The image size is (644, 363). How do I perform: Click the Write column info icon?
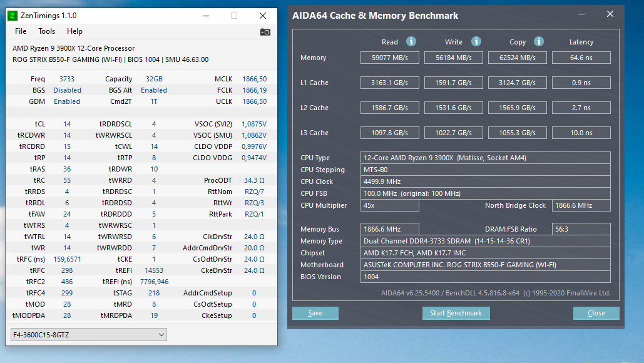point(476,41)
